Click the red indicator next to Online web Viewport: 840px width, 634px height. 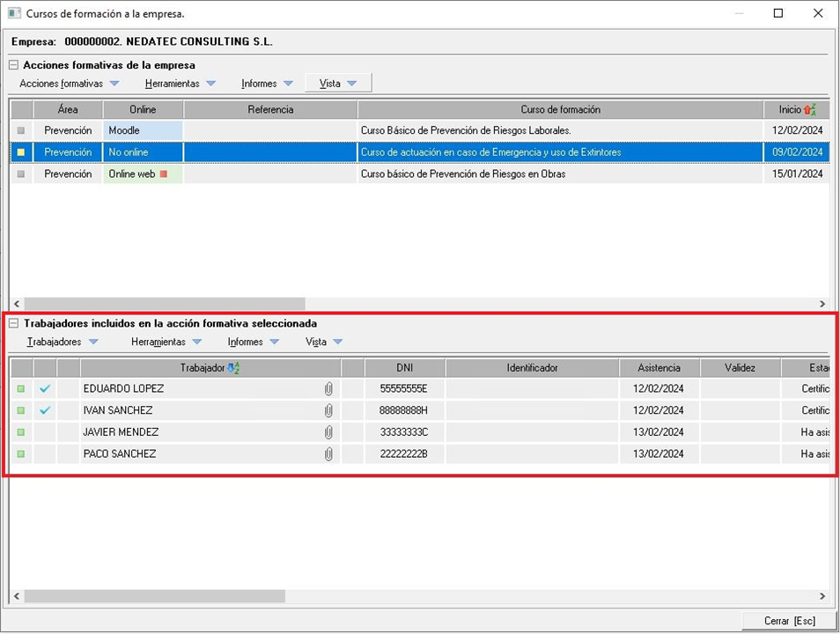pos(163,174)
